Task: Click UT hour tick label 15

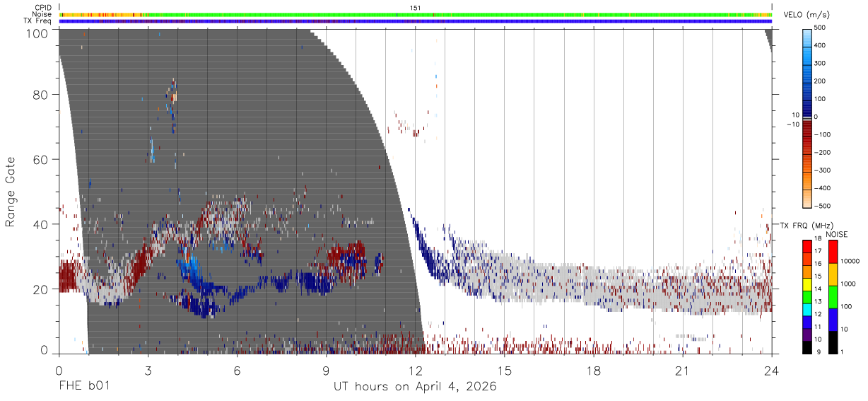Action: (x=504, y=371)
